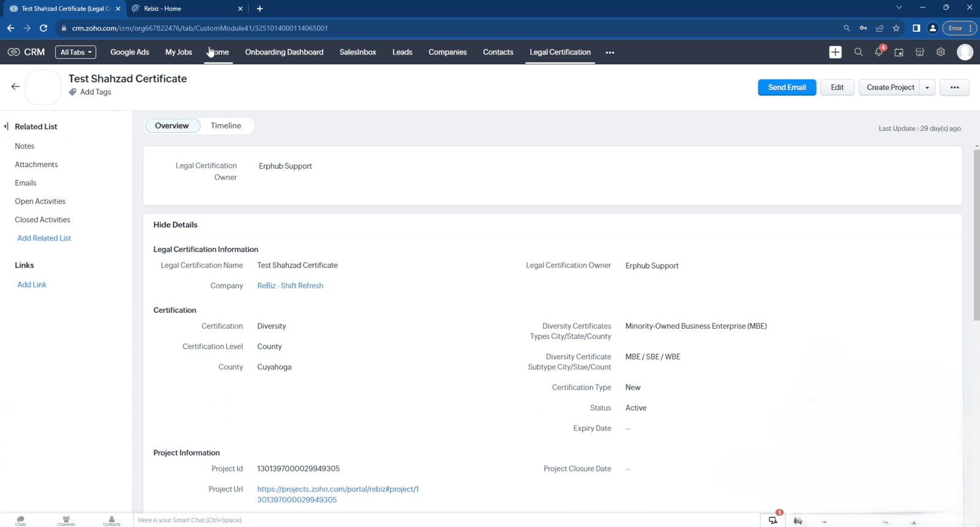Open the Chrome profile icon

point(933,28)
